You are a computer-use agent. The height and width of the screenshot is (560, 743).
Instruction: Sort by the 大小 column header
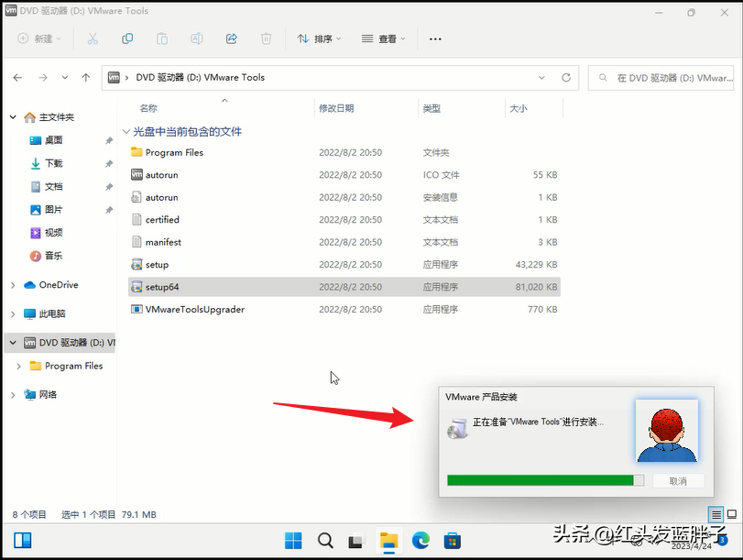pyautogui.click(x=518, y=108)
